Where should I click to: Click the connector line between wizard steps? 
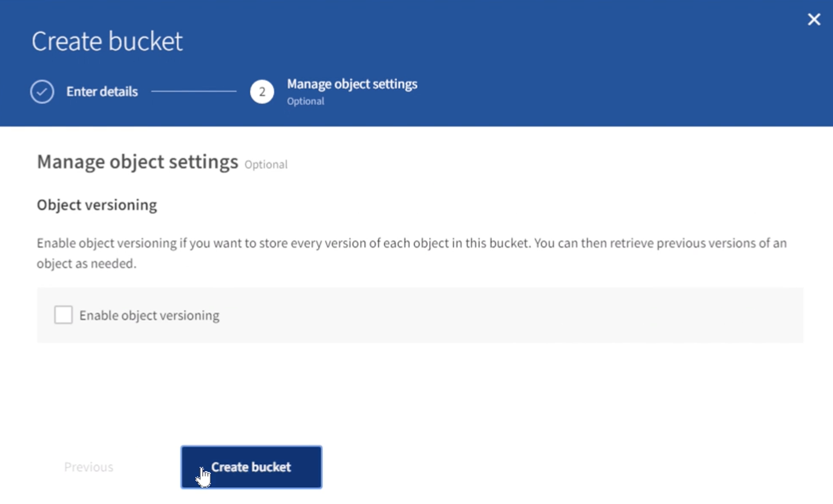tap(193, 91)
